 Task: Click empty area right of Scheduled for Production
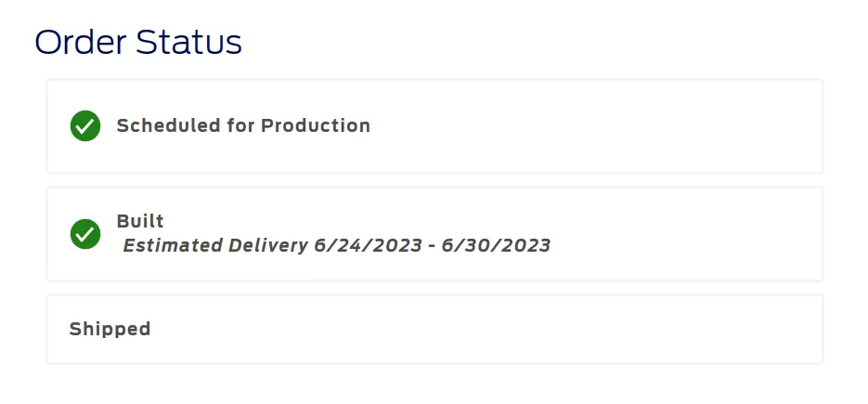(x=594, y=125)
